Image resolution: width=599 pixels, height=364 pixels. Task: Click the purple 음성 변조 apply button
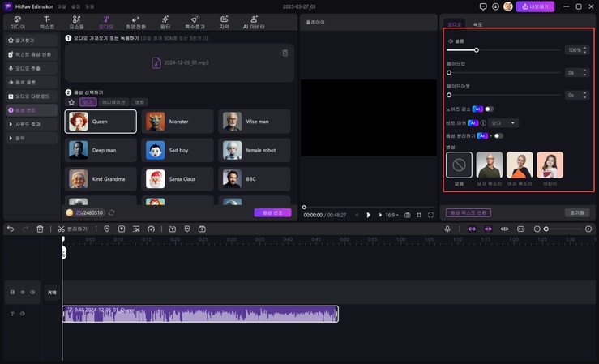pos(272,212)
